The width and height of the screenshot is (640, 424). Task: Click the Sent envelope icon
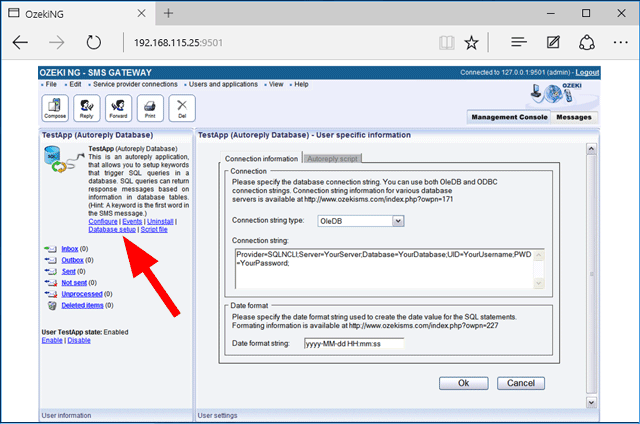pyautogui.click(x=51, y=272)
